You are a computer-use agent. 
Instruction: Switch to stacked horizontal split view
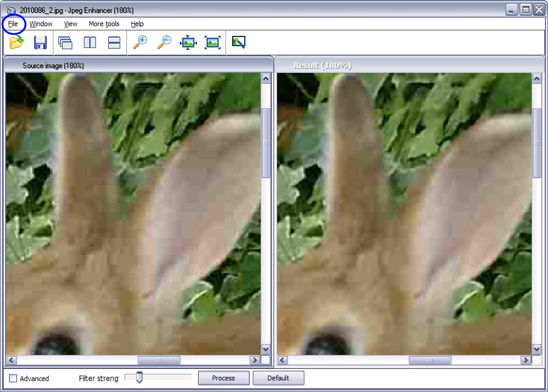(114, 43)
